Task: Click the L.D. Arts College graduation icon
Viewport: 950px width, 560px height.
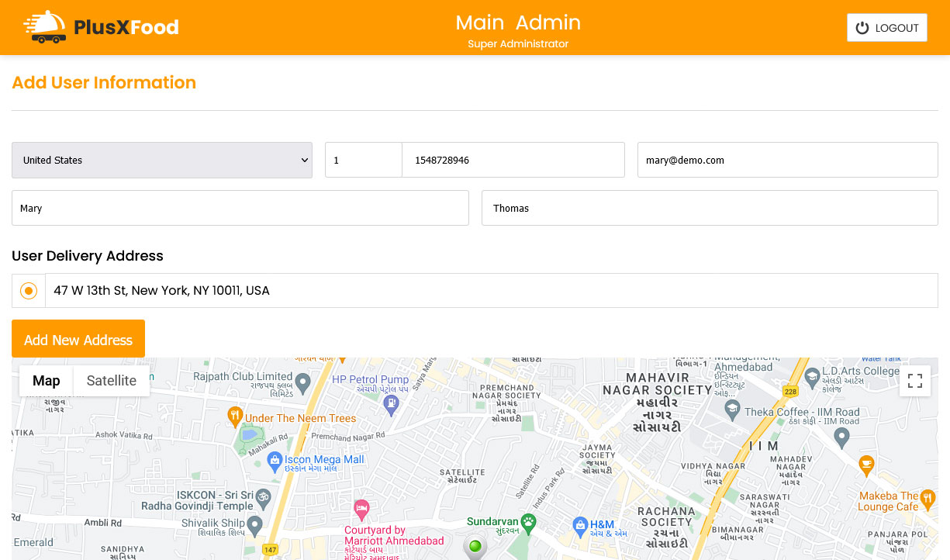Action: [812, 377]
